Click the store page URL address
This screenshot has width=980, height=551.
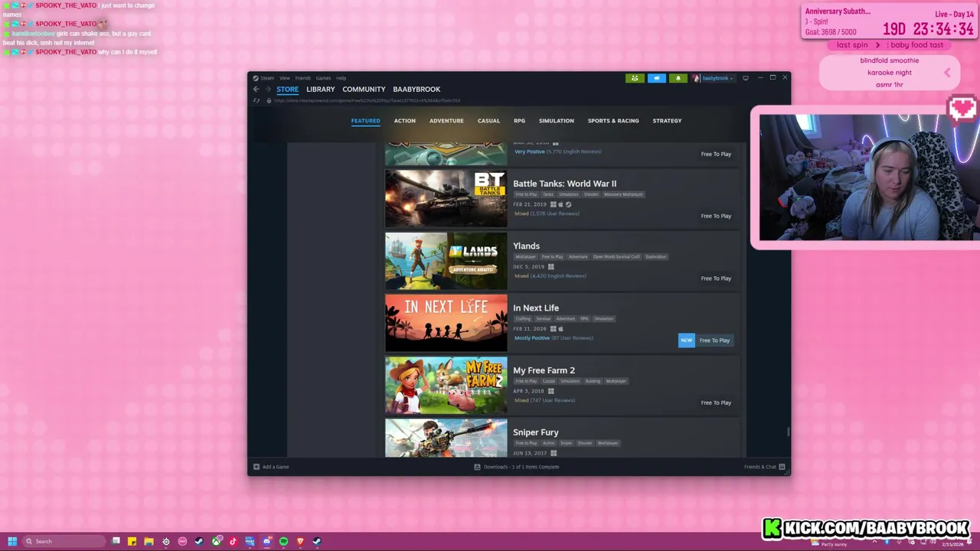point(367,100)
